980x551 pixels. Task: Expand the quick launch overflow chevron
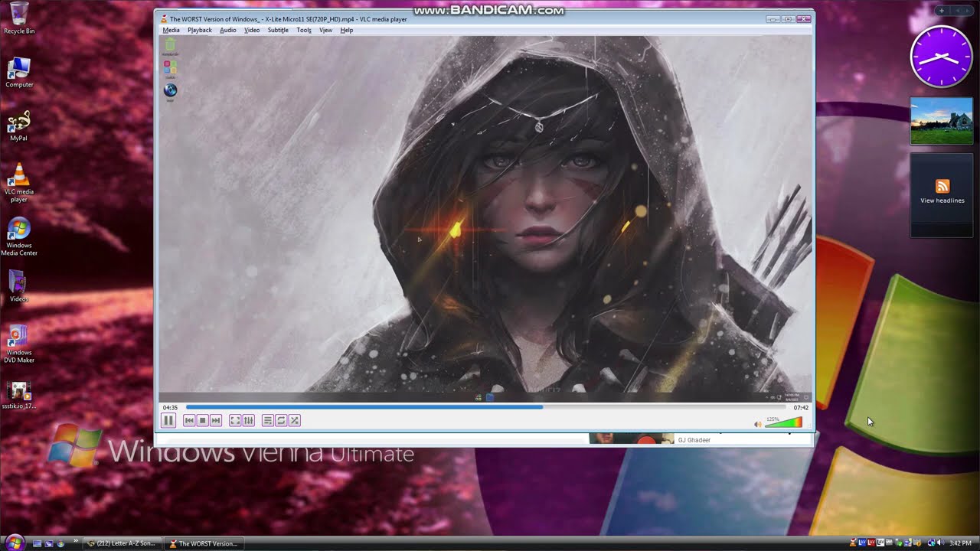[x=75, y=541]
